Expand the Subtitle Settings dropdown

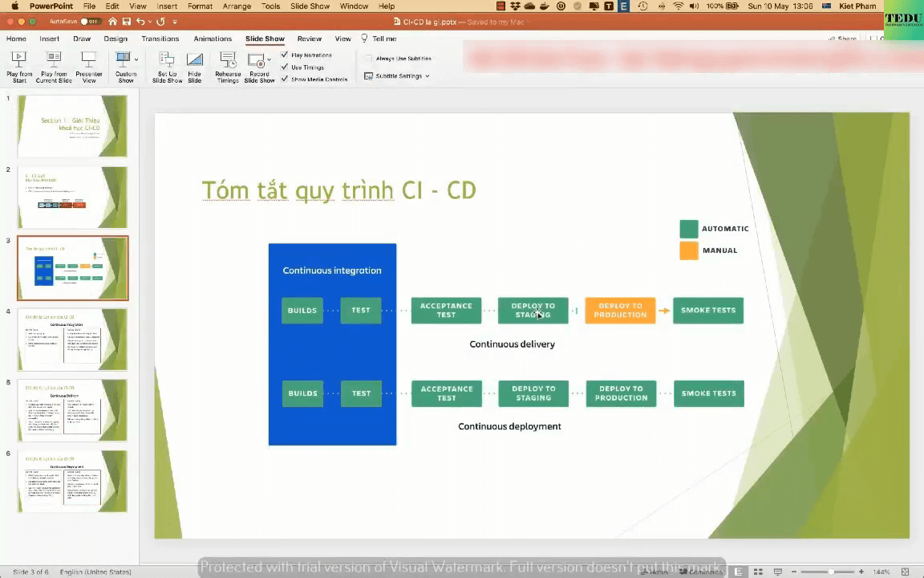[427, 76]
